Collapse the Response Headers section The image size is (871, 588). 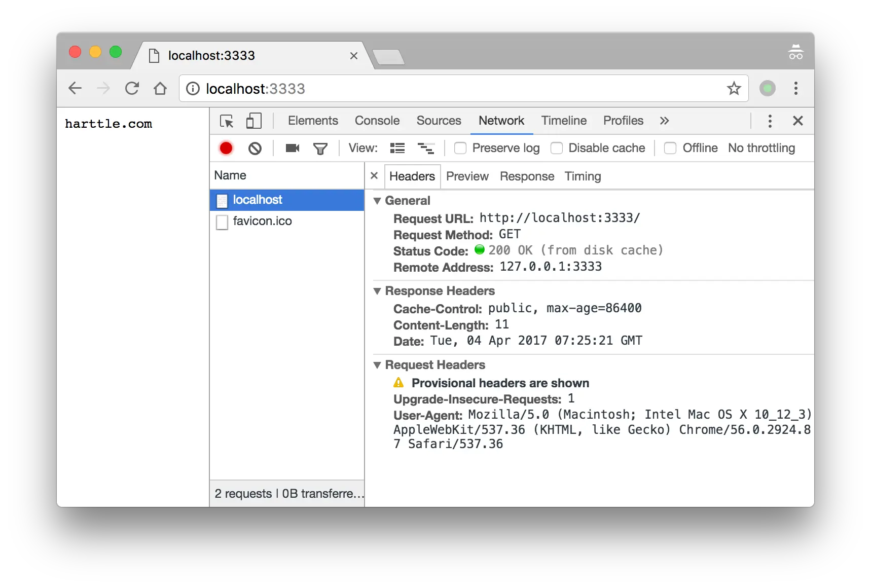[377, 291]
